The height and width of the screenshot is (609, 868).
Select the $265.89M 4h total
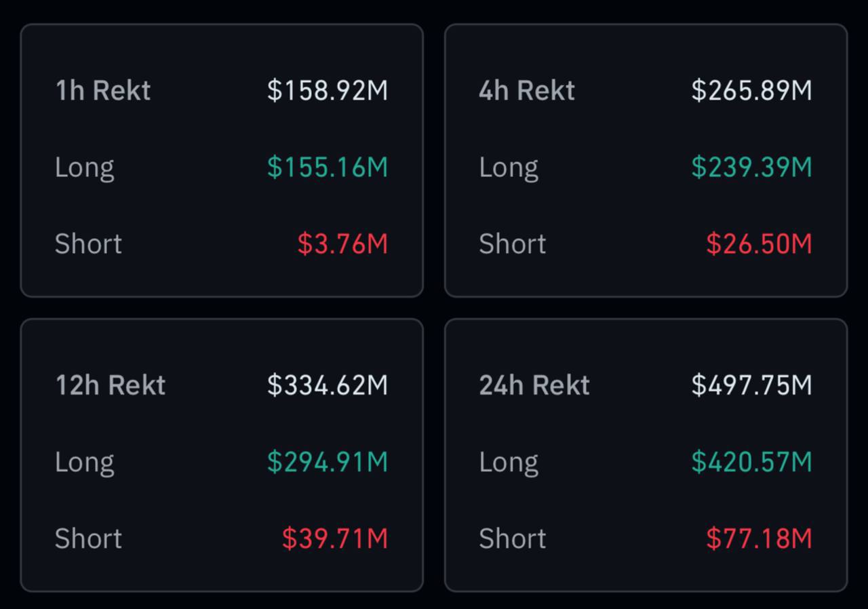(x=751, y=91)
